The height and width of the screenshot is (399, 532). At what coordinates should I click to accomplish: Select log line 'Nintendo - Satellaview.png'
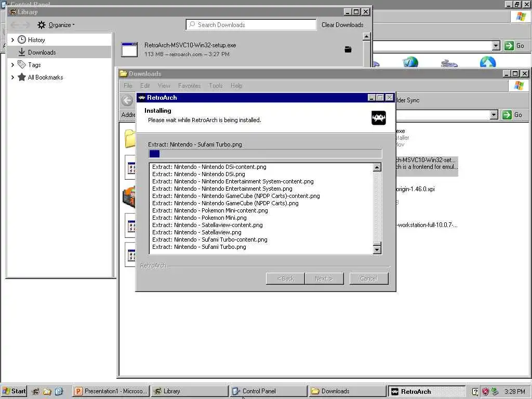pyautogui.click(x=197, y=232)
